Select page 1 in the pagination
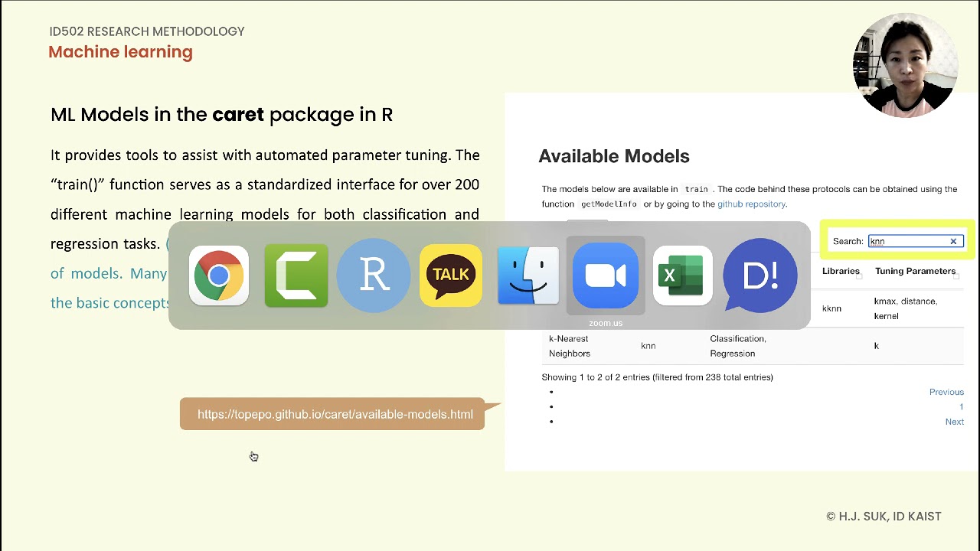 tap(962, 407)
